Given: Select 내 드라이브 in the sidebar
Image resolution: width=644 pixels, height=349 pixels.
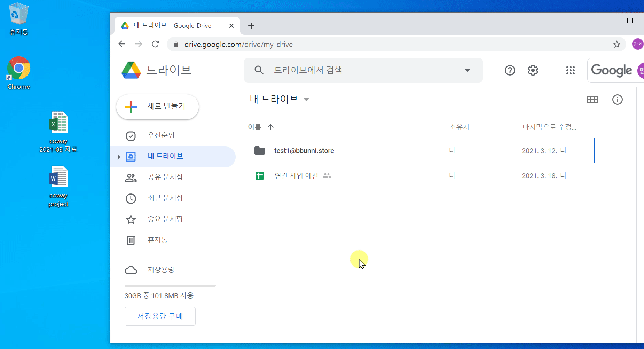Looking at the screenshot, I should pos(173,157).
